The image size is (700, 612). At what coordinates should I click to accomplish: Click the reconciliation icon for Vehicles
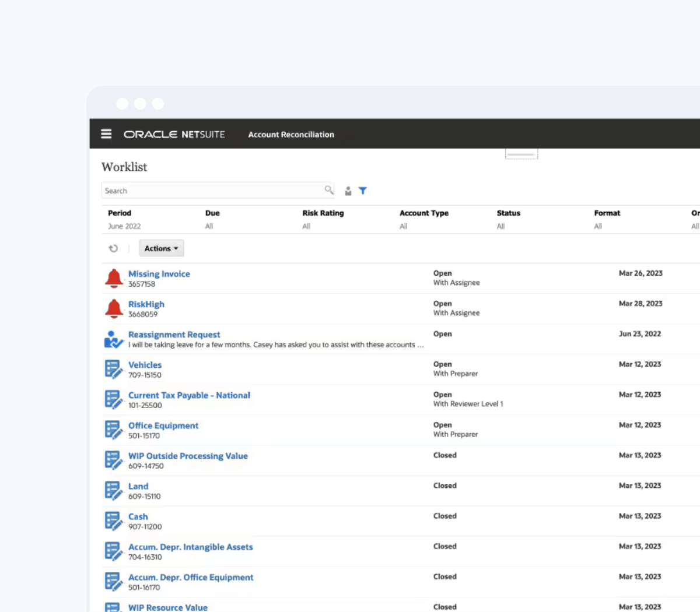tap(114, 370)
